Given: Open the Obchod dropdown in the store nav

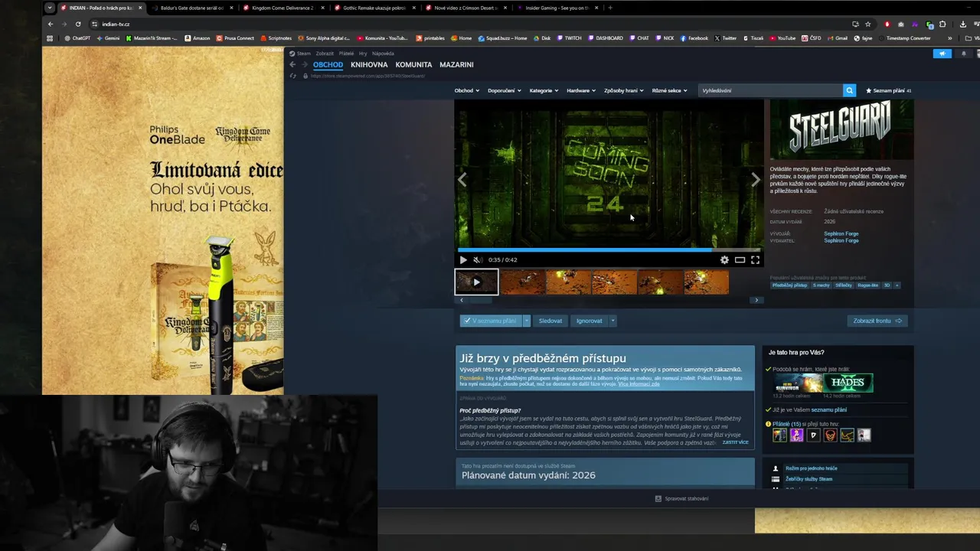Looking at the screenshot, I should (466, 90).
